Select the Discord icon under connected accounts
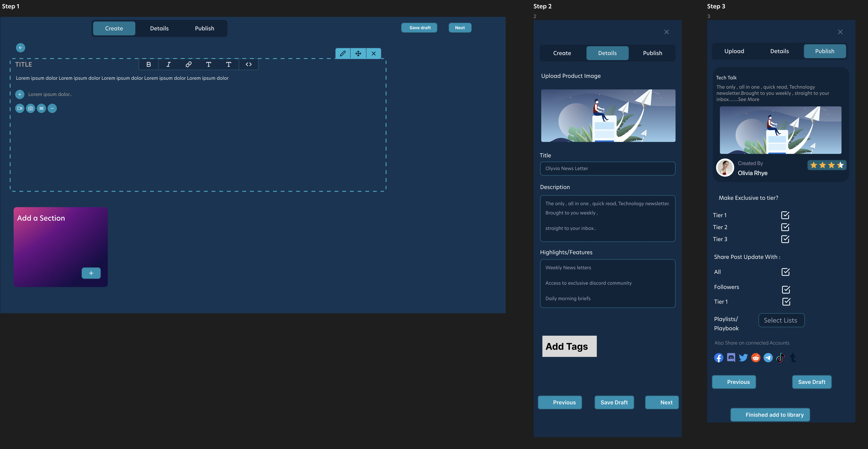The width and height of the screenshot is (868, 449). (x=731, y=357)
